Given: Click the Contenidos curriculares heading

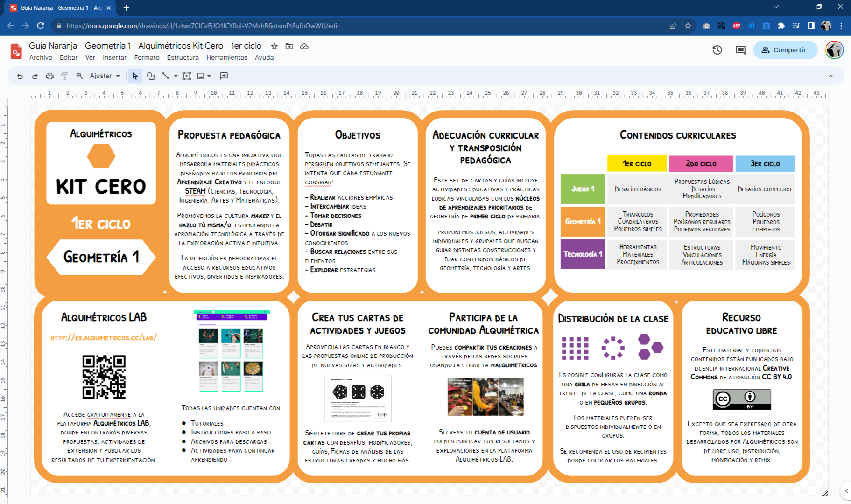Looking at the screenshot, I should click(x=678, y=135).
